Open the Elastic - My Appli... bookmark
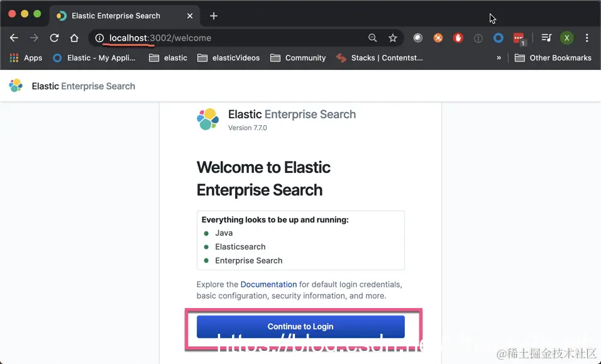 (x=94, y=58)
